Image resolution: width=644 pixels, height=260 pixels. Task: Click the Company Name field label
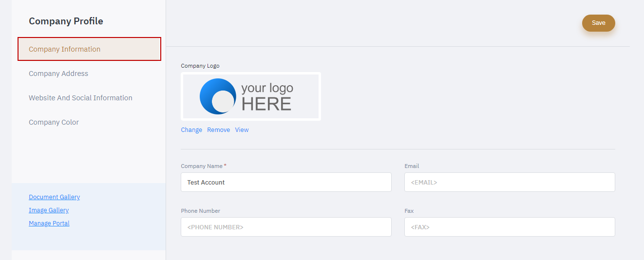(x=202, y=166)
